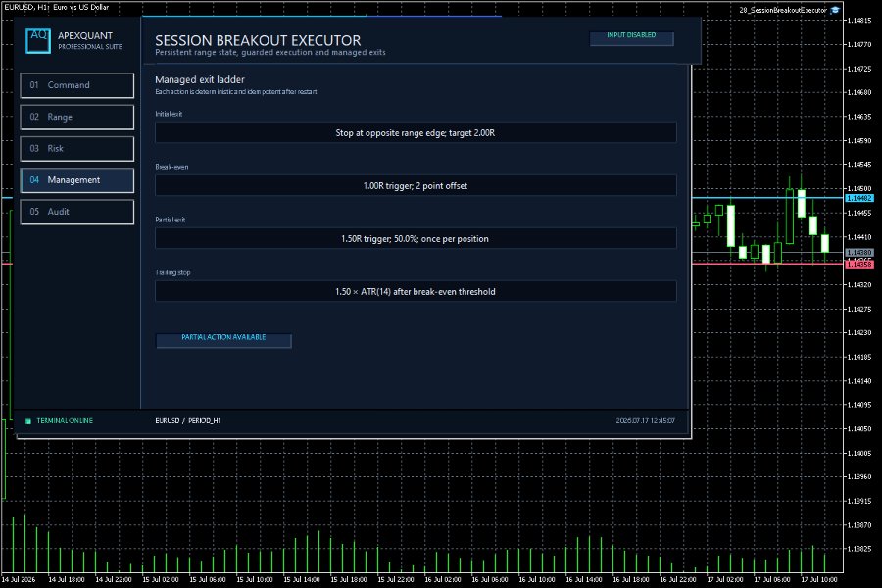Click the Persistent range state subtitle
The width and height of the screenshot is (882, 588).
pyautogui.click(x=270, y=52)
